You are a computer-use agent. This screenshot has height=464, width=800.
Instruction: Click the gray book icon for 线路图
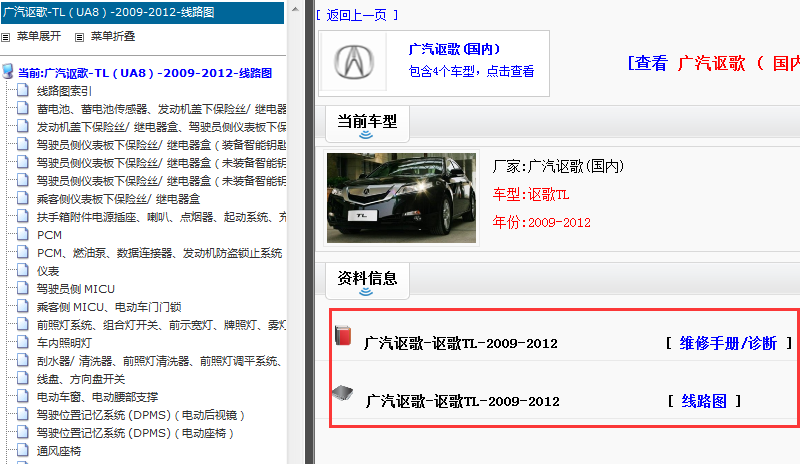point(342,393)
